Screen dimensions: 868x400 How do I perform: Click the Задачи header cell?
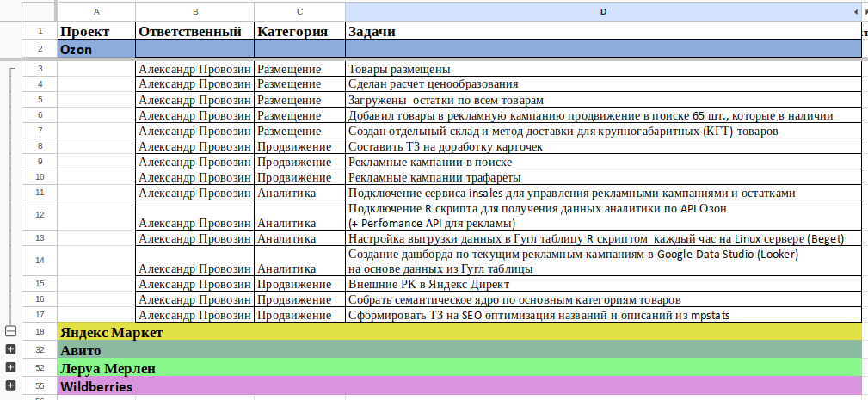(x=603, y=31)
